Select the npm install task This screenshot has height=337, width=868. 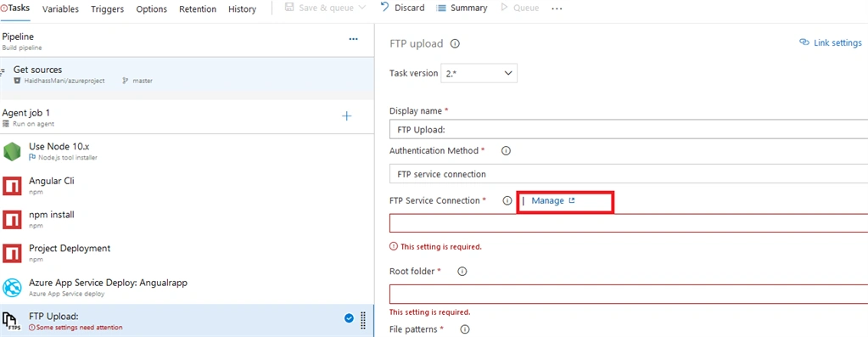188,218
